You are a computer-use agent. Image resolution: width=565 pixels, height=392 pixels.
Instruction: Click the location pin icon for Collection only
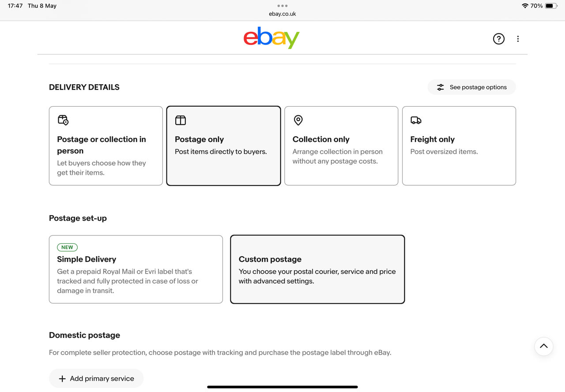point(298,120)
